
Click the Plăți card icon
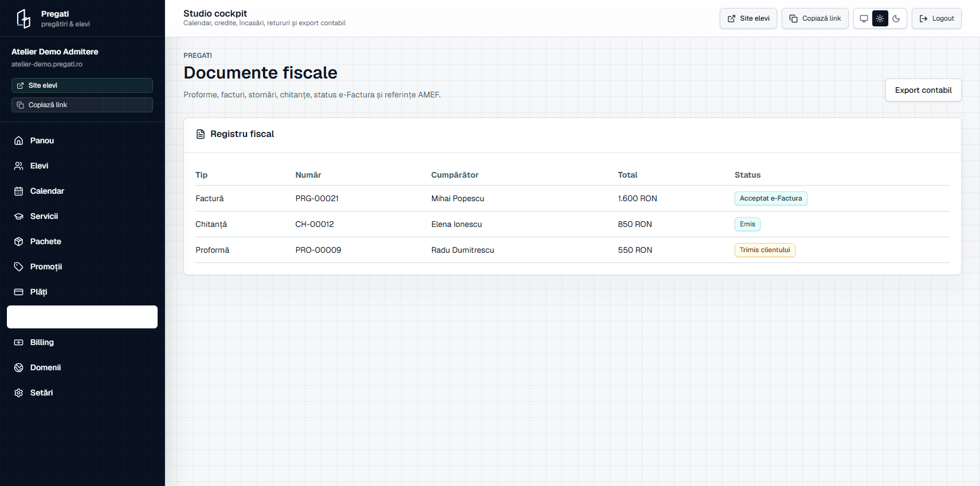click(19, 292)
